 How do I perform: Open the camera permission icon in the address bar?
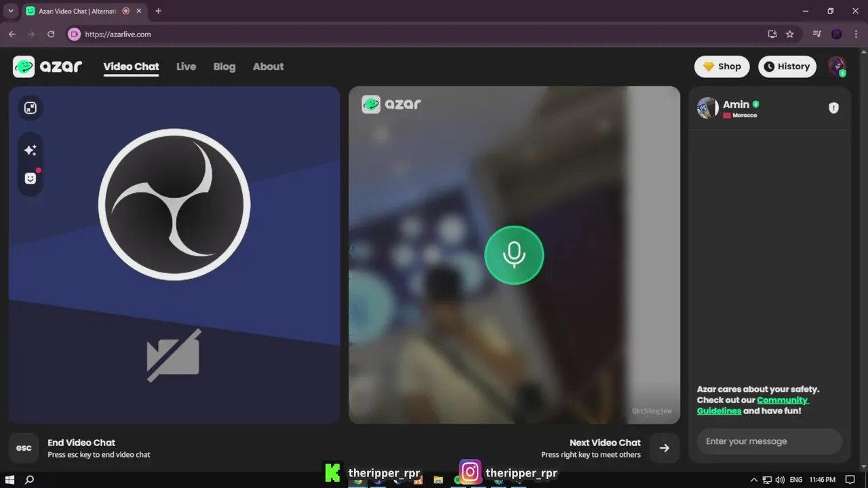[74, 34]
